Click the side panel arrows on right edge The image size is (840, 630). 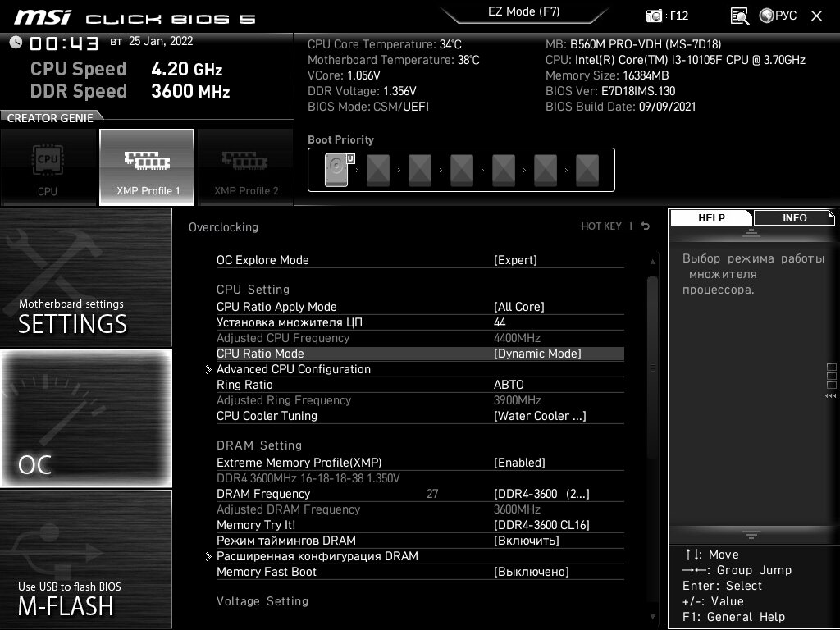pos(830,396)
